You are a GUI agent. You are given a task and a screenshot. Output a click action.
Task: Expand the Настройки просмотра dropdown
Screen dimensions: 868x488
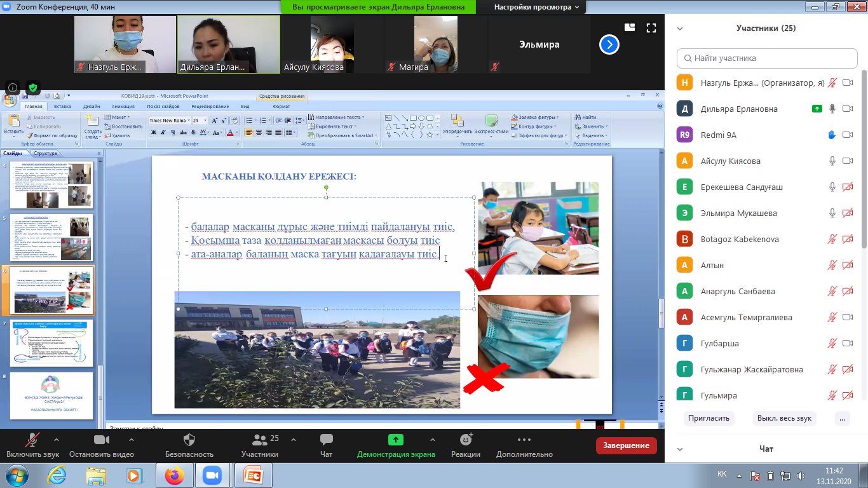point(536,7)
